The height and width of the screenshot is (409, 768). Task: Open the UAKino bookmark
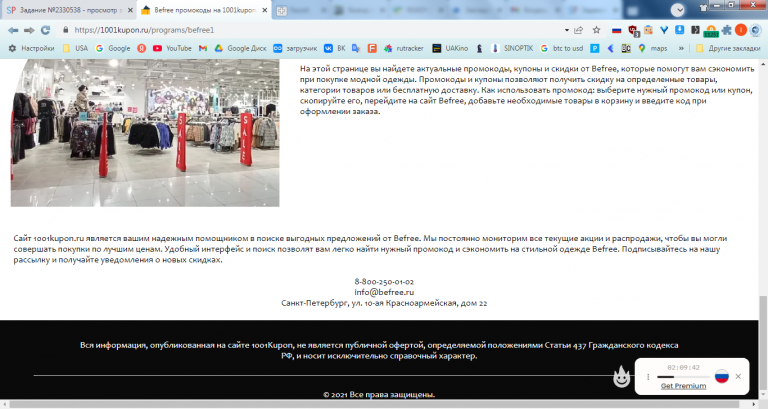(450, 48)
